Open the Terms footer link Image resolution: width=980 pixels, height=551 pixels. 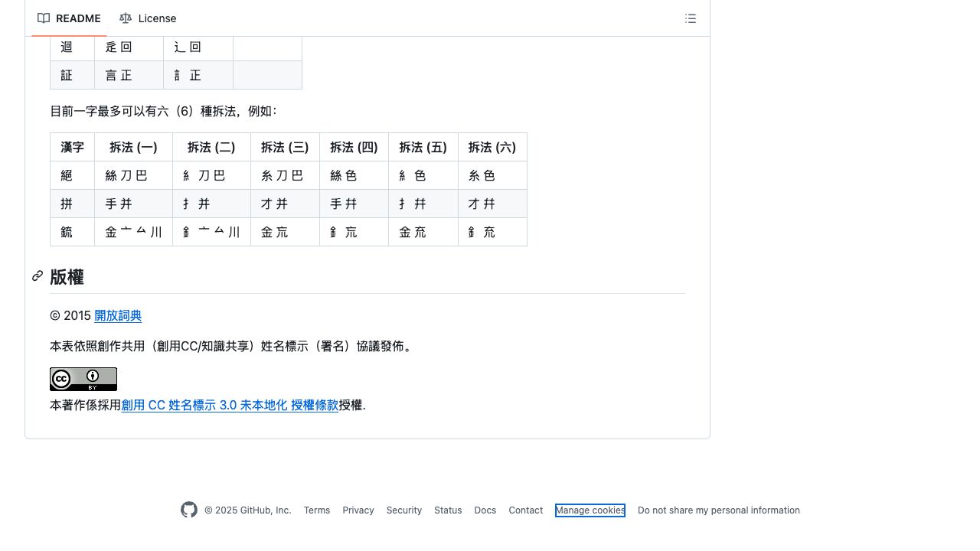point(317,510)
